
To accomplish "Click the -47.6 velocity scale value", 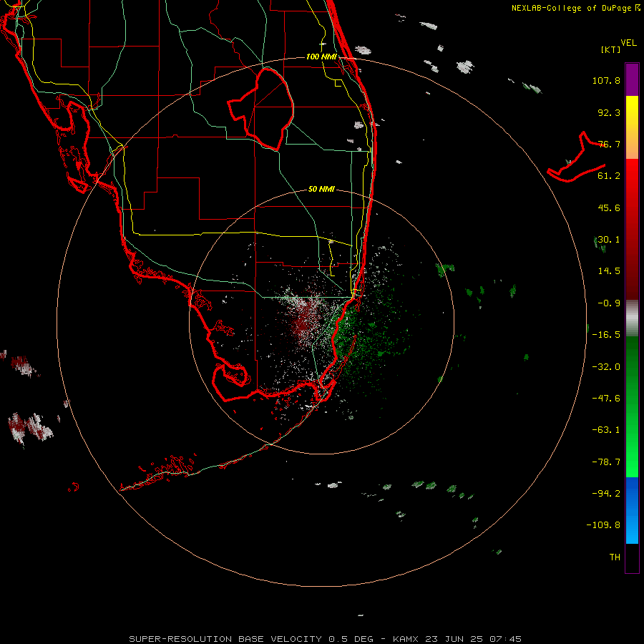I will coord(606,399).
